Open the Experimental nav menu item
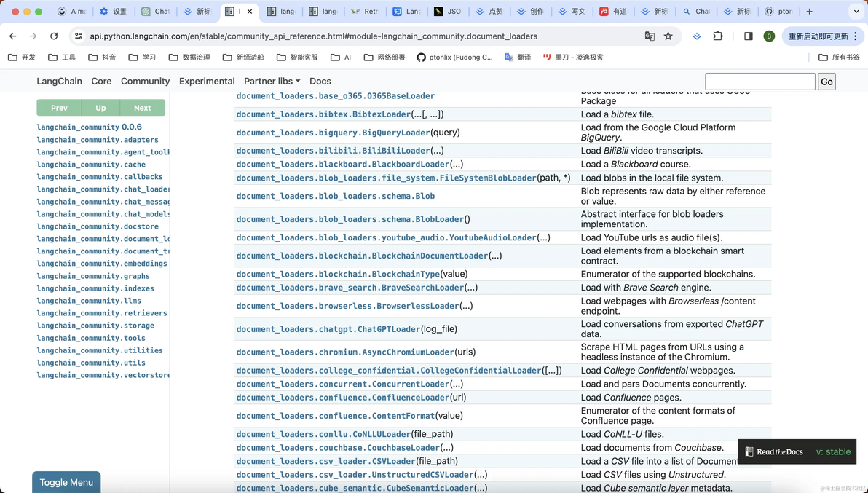The image size is (868, 493). (x=207, y=81)
